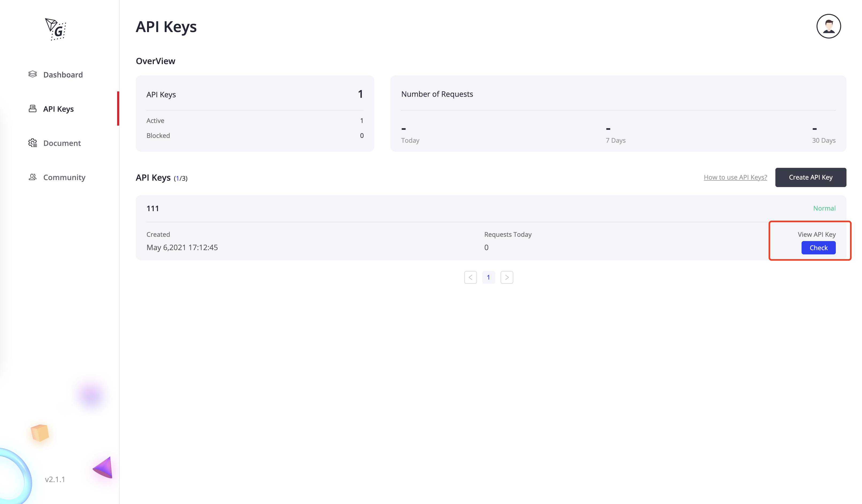The image size is (862, 504).
Task: Select page 1 in pagination
Action: pos(488,277)
